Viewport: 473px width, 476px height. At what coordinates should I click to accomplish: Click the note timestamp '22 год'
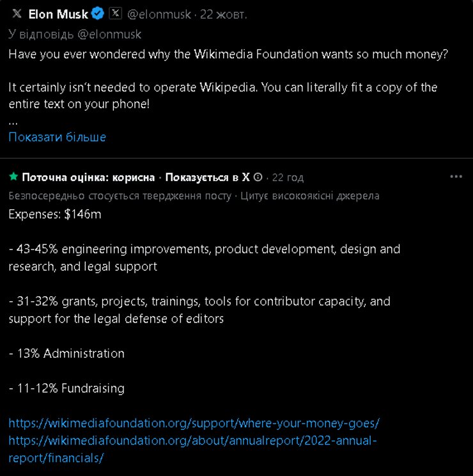pos(288,177)
